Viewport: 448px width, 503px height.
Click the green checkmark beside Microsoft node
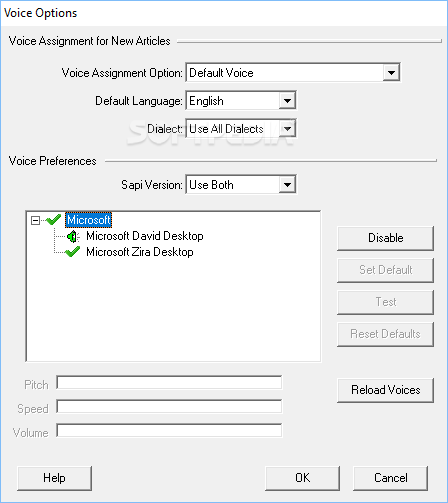53,220
